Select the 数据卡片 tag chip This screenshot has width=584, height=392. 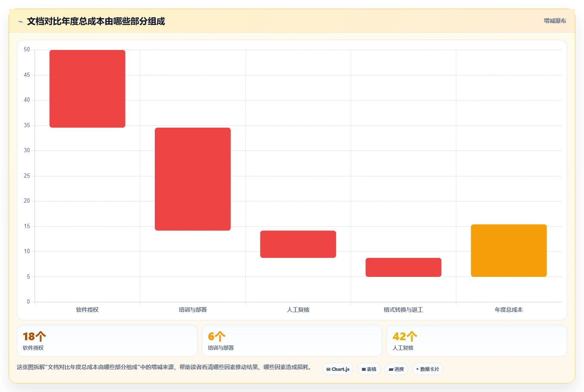click(427, 369)
